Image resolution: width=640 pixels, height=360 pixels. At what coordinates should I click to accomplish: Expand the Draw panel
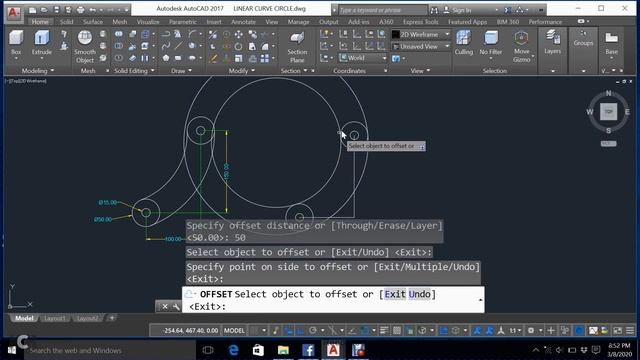coord(181,71)
